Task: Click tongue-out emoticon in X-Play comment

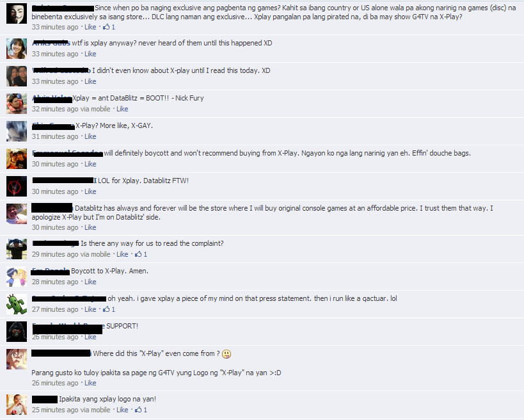Action: point(226,354)
